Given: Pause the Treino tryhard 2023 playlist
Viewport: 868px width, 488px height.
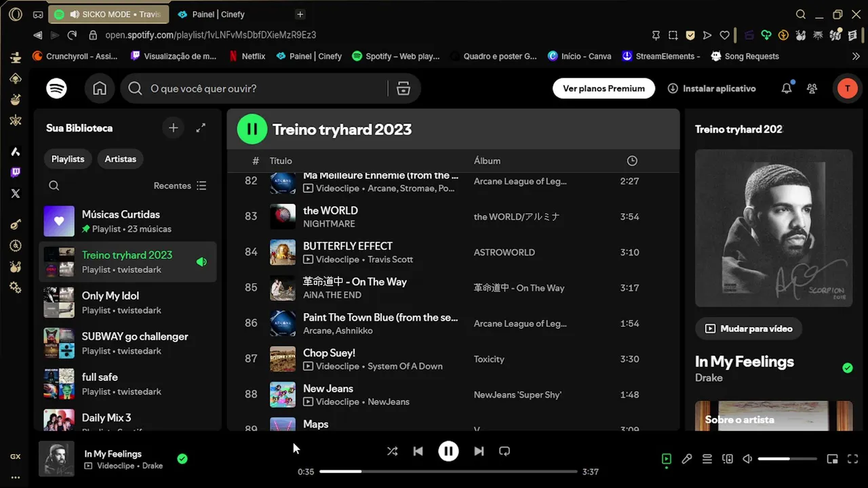Looking at the screenshot, I should pos(252,129).
